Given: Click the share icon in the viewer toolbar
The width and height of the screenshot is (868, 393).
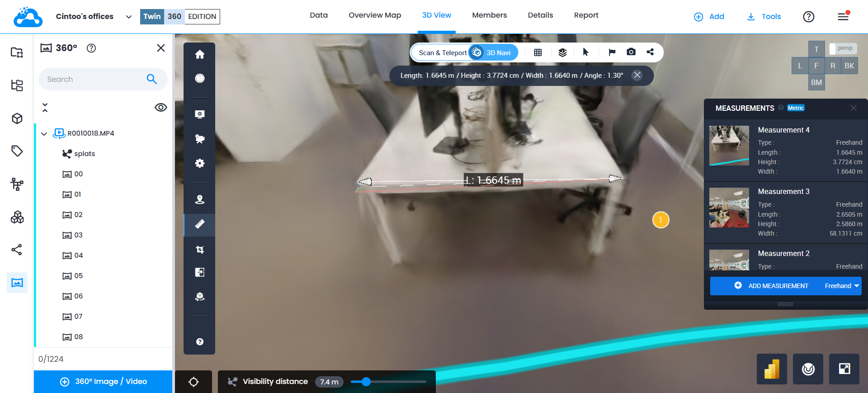Looking at the screenshot, I should pos(650,52).
